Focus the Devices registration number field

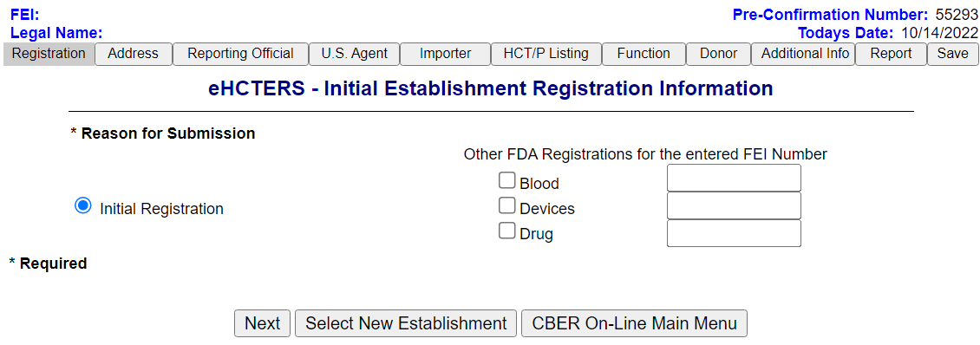(734, 205)
